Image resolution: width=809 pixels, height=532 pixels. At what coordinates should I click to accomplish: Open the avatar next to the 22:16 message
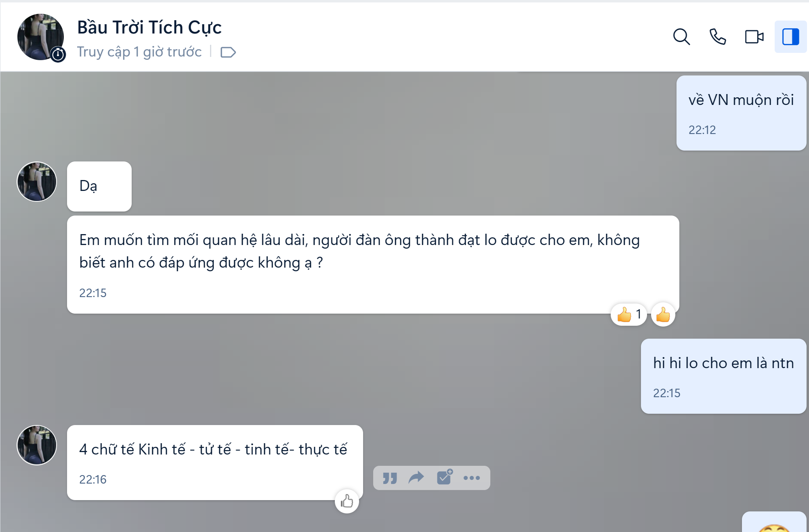point(37,445)
